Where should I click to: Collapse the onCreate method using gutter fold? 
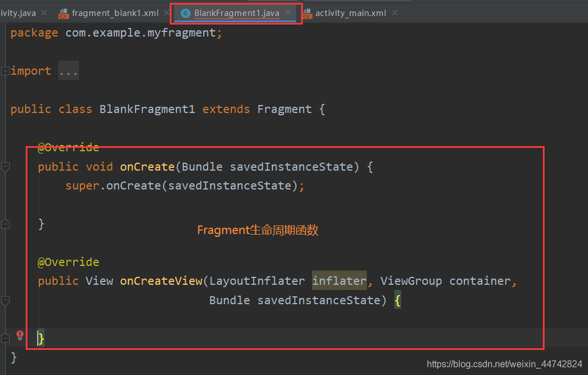click(x=5, y=167)
